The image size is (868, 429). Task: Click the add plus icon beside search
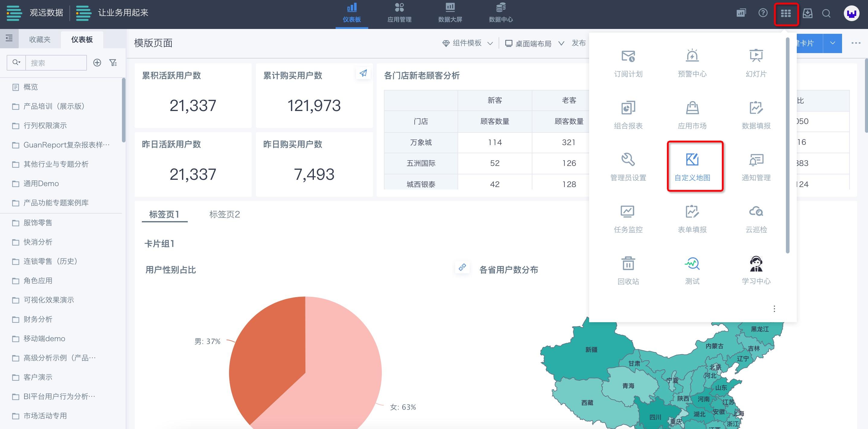pyautogui.click(x=97, y=63)
